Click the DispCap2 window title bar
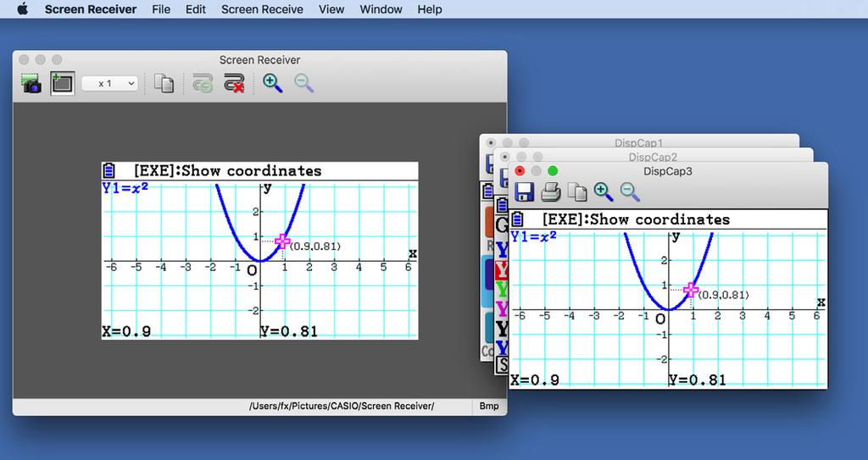 point(654,157)
